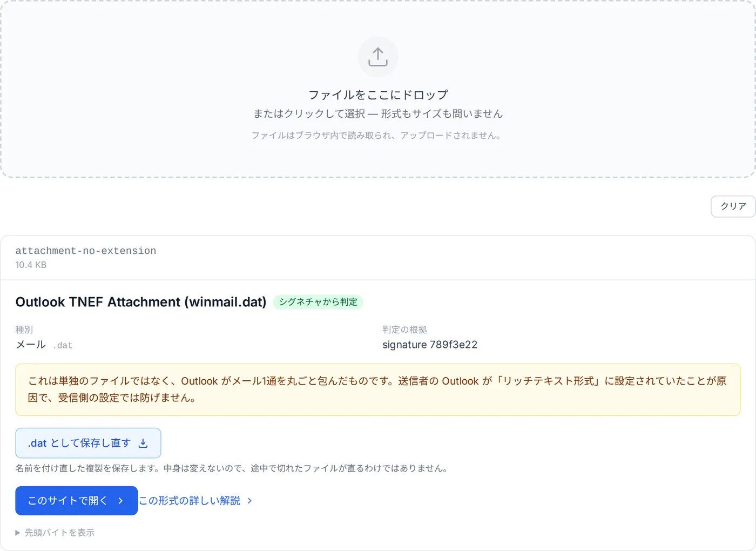This screenshot has height=551, width=756.
Task: Click the またはクリックして選択 subtitle text
Action: click(x=378, y=114)
